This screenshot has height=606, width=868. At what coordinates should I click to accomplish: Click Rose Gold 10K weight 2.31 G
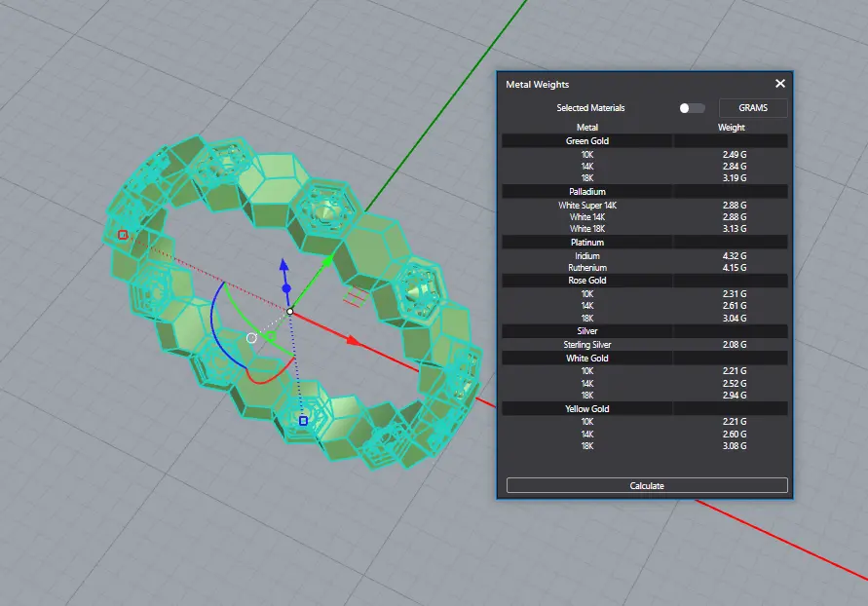point(734,294)
